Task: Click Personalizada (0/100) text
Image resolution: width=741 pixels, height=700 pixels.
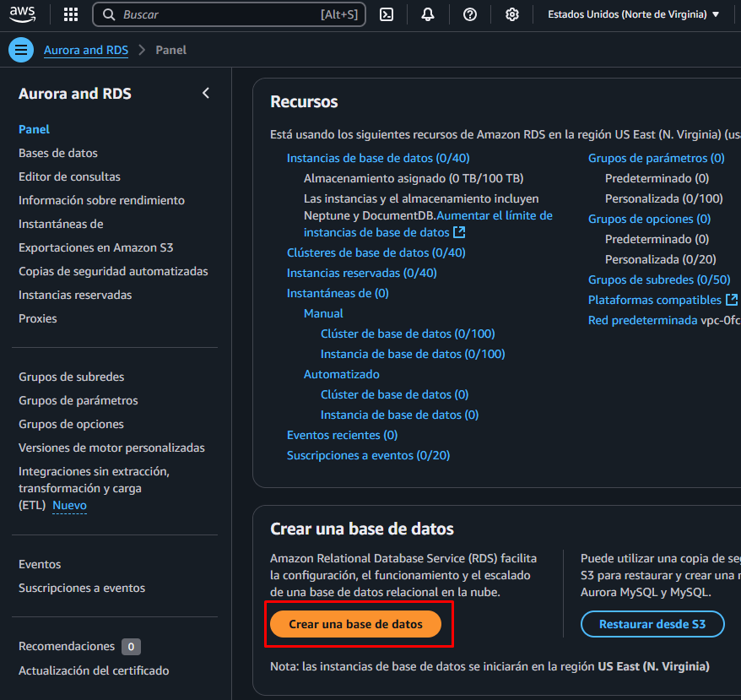Action: click(x=664, y=198)
